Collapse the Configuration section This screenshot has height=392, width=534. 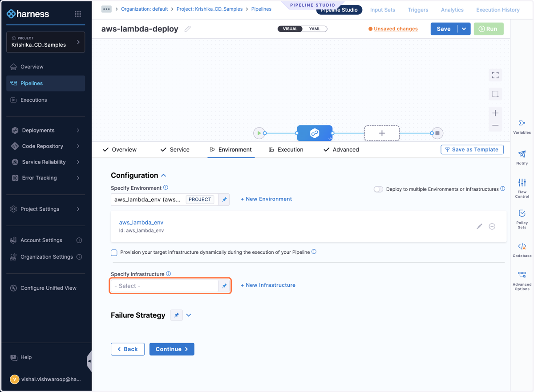tap(164, 175)
